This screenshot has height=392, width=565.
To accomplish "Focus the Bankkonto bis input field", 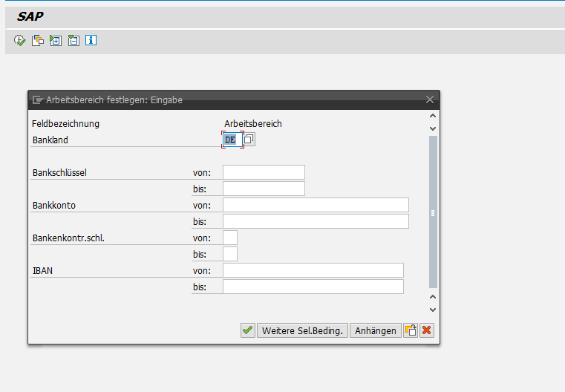I will pyautogui.click(x=316, y=221).
